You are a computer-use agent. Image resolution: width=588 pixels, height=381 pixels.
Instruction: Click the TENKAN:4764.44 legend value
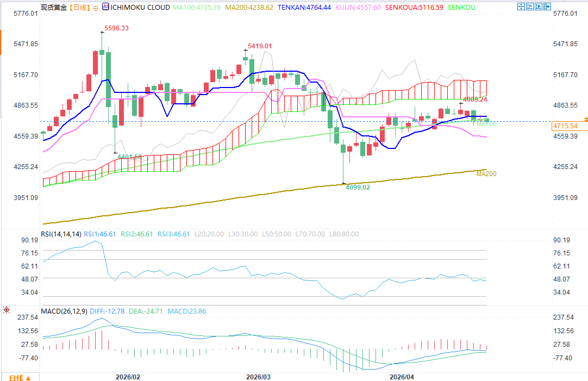click(304, 8)
